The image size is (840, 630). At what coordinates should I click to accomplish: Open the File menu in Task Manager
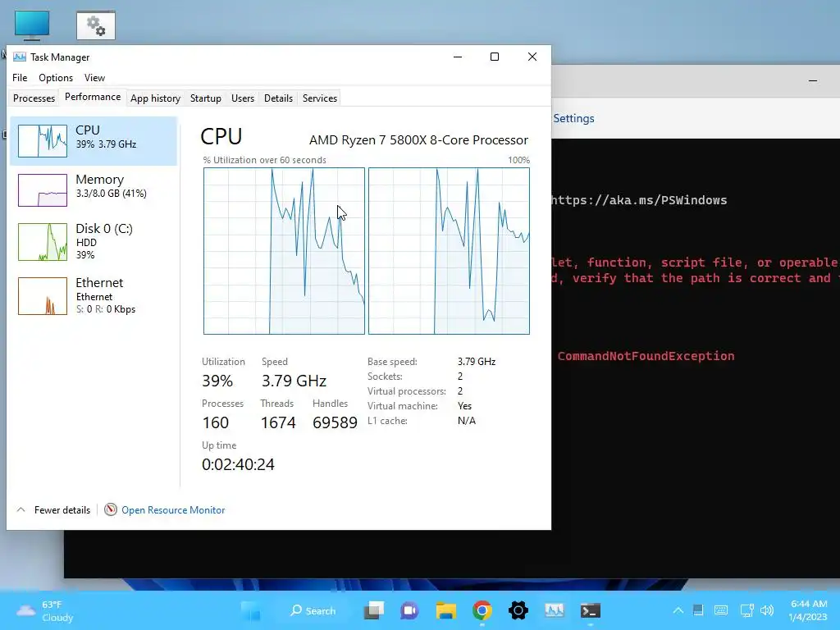(x=20, y=78)
